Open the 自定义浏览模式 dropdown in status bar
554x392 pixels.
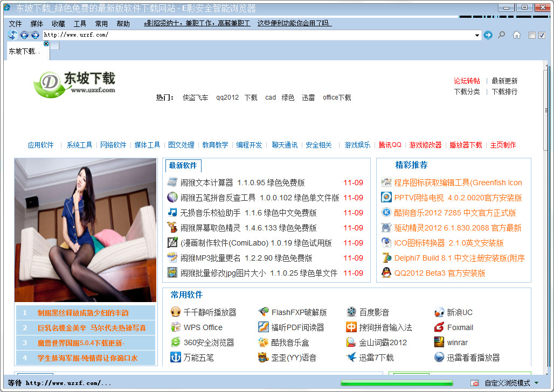point(537,383)
